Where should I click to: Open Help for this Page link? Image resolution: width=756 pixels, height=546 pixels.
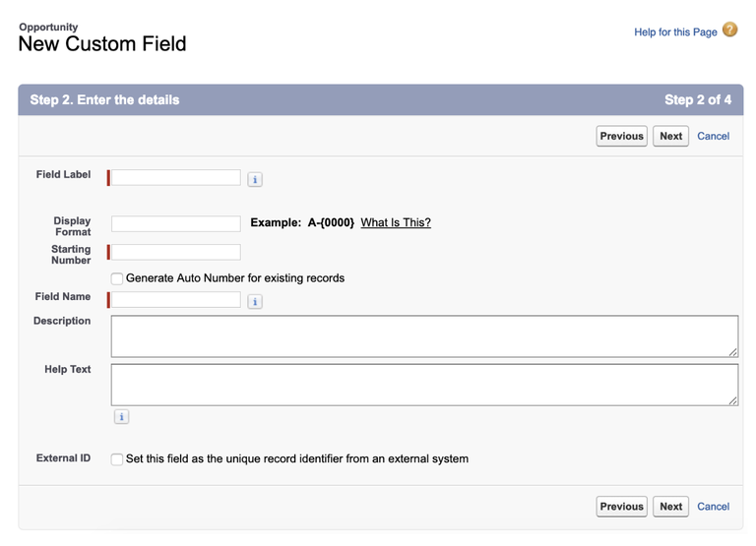pos(675,32)
